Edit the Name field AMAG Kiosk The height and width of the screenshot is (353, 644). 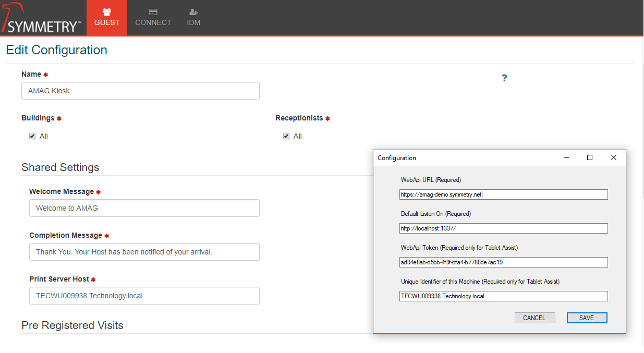140,91
